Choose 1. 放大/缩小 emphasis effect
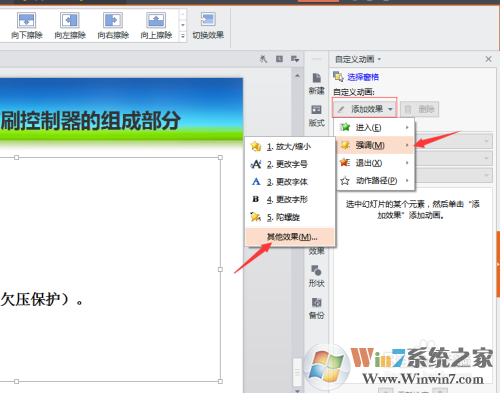The height and width of the screenshot is (393, 500). [290, 146]
